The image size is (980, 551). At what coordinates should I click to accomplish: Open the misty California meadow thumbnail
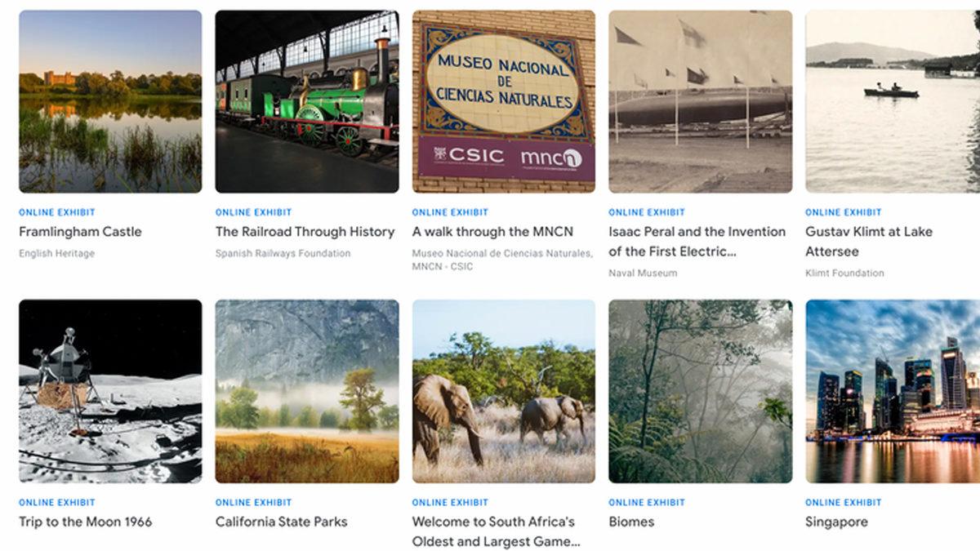[x=307, y=391]
